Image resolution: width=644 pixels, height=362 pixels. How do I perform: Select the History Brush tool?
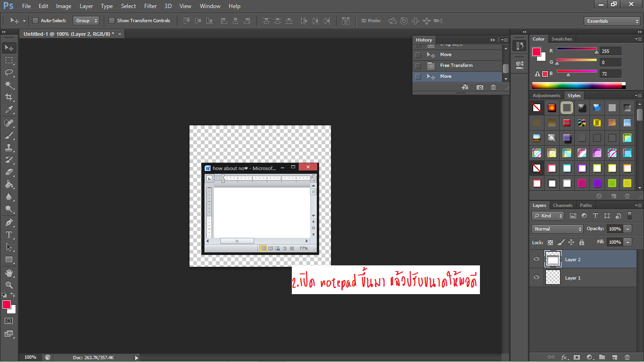tap(9, 160)
